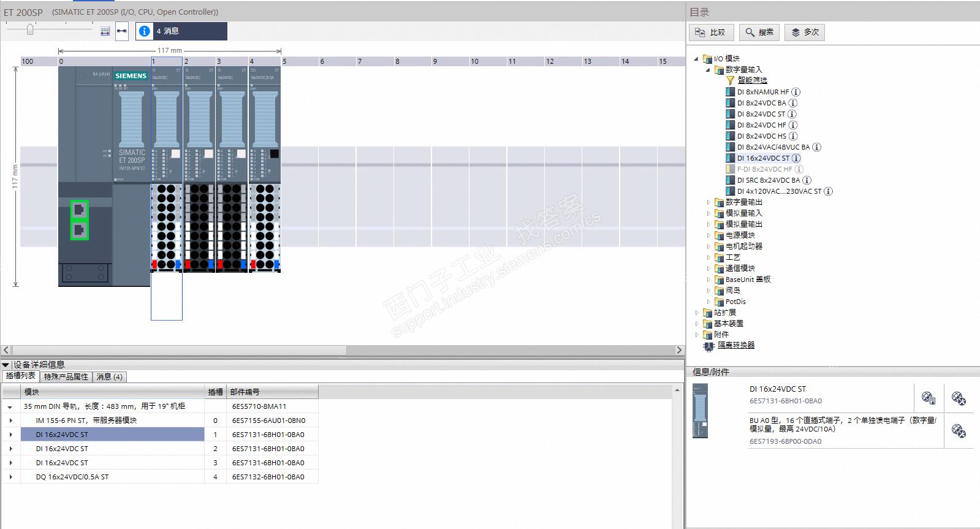Viewport: 980px width, 529px height.
Task: Click the upper green Ethernet port on the IM module
Action: click(x=79, y=210)
